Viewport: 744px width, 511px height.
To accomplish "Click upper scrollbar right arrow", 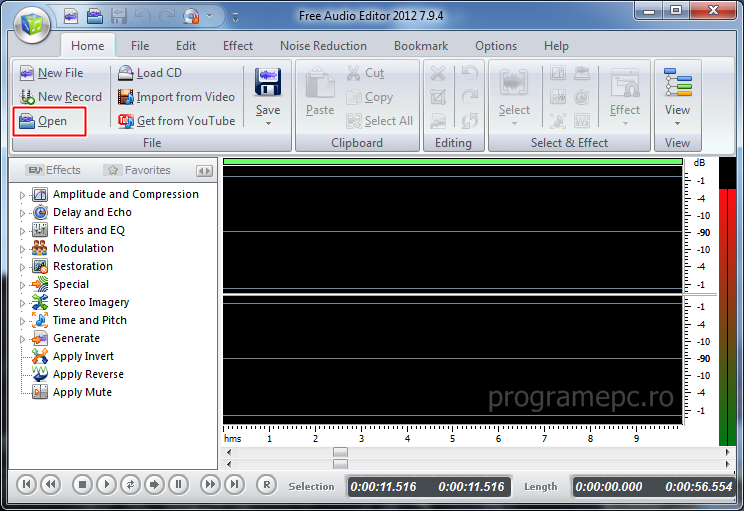I will tap(727, 452).
